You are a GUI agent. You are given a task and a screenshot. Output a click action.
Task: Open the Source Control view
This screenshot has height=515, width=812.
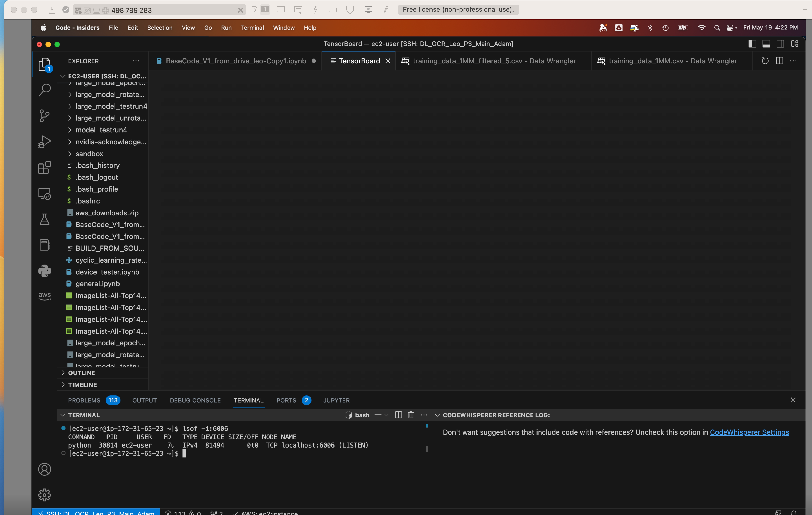pos(44,116)
